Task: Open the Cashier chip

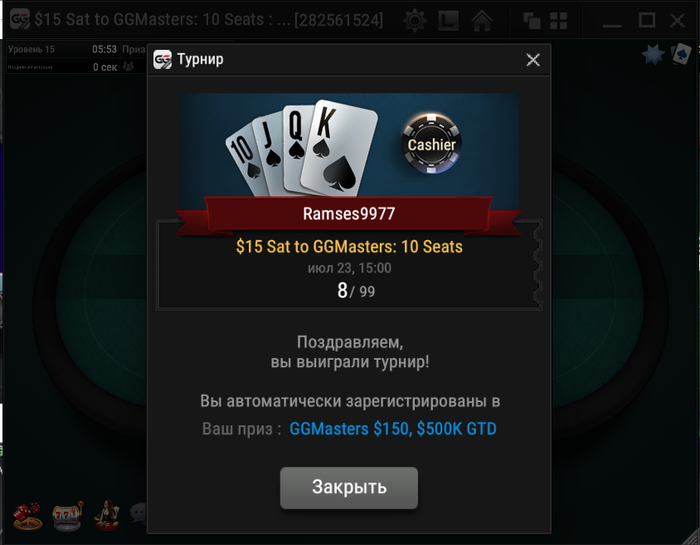Action: pyautogui.click(x=431, y=144)
